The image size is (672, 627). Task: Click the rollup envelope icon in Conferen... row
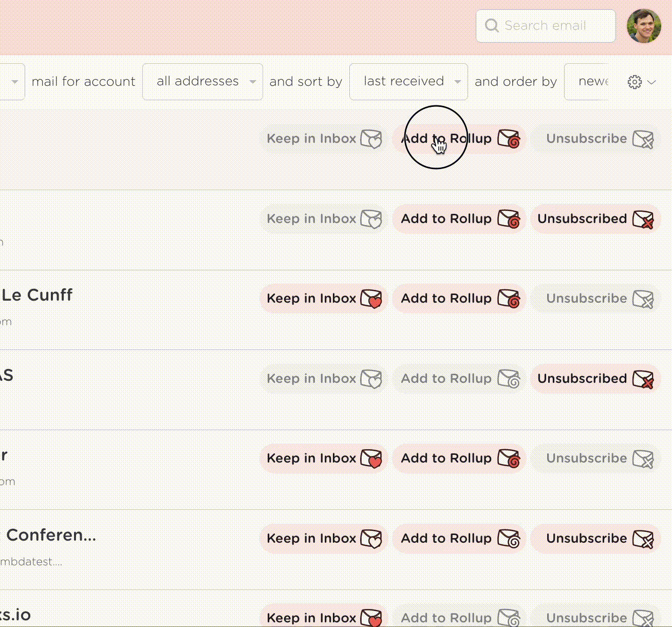click(509, 539)
